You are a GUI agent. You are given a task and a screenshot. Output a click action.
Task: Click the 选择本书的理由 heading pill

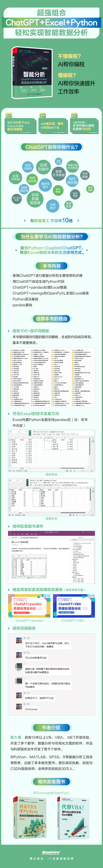point(51,319)
